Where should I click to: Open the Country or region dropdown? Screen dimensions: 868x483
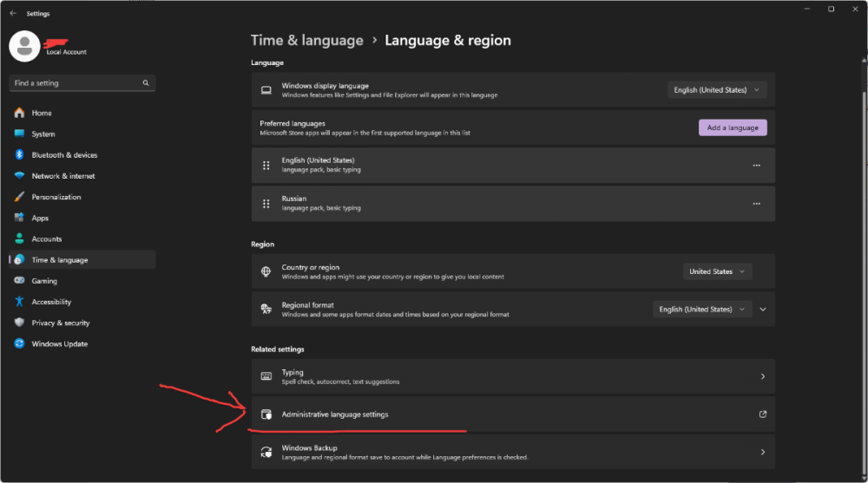pos(717,271)
